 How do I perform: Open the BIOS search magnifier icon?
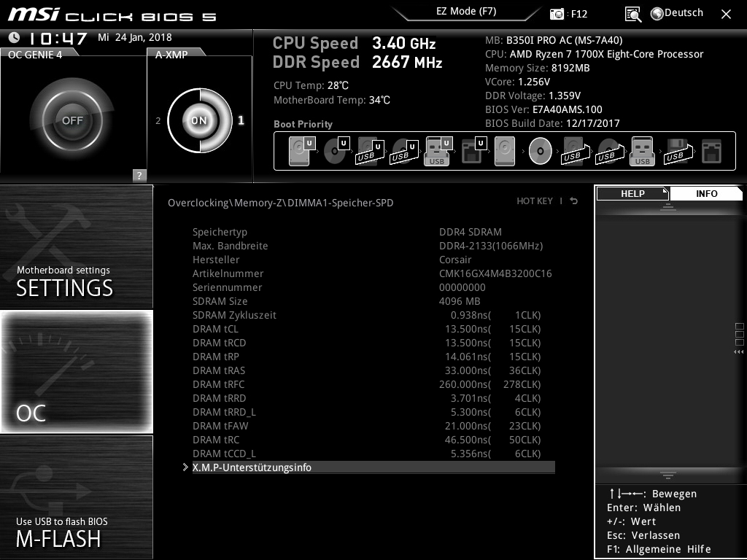pyautogui.click(x=632, y=15)
